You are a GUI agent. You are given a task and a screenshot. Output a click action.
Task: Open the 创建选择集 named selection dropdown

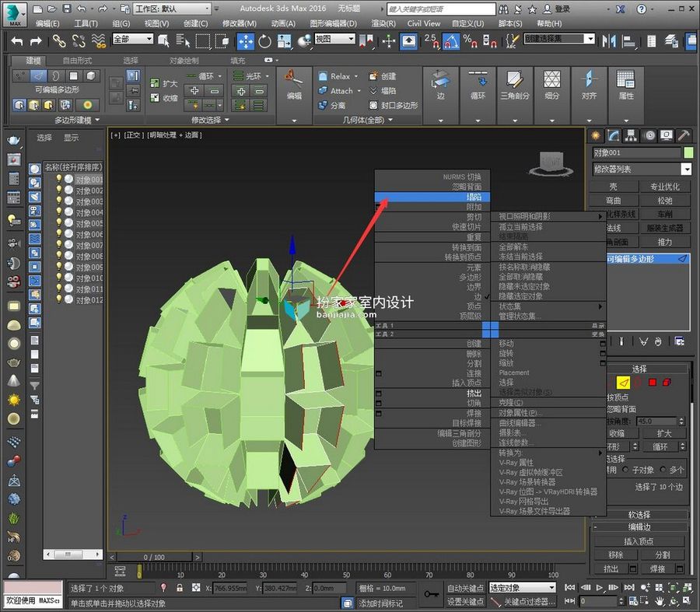pyautogui.click(x=559, y=40)
